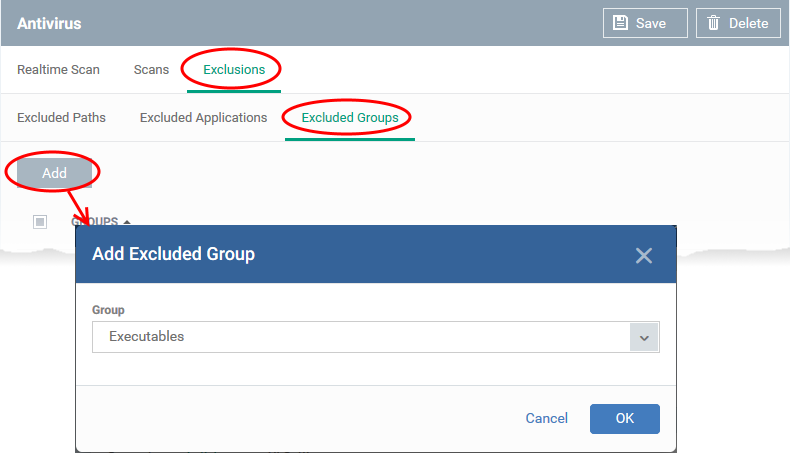Click the GROUPS sort arrow
Screen dimensions: 790x454
[x=127, y=222]
